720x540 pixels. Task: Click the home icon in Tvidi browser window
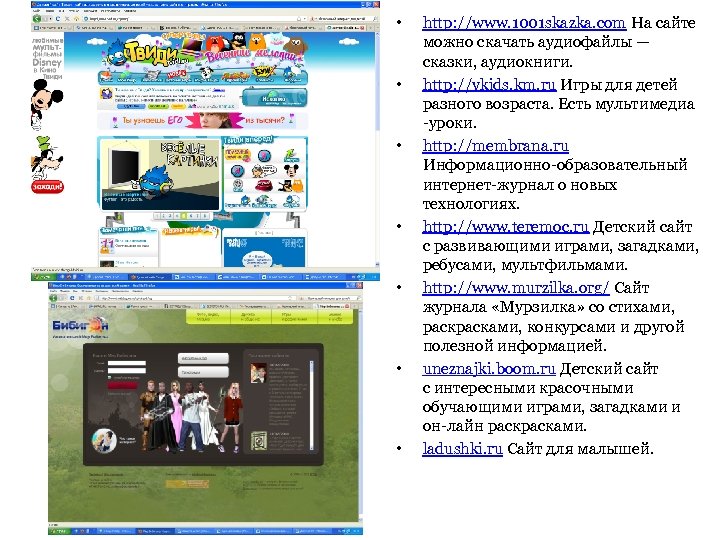(x=76, y=19)
